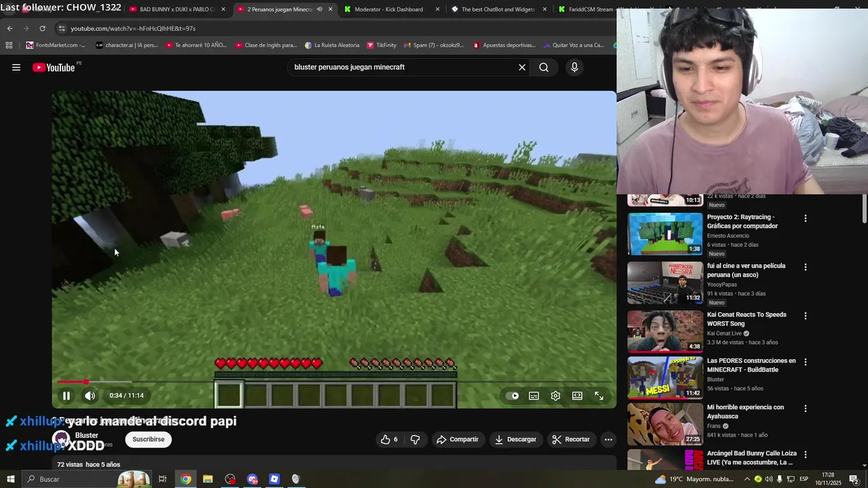The image size is (868, 488).
Task: Open the Recortar clip button
Action: pyautogui.click(x=571, y=439)
